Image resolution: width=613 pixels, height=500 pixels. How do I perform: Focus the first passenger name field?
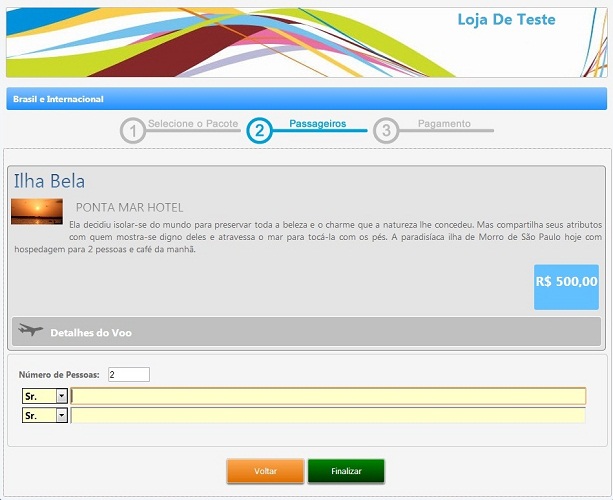(x=328, y=396)
